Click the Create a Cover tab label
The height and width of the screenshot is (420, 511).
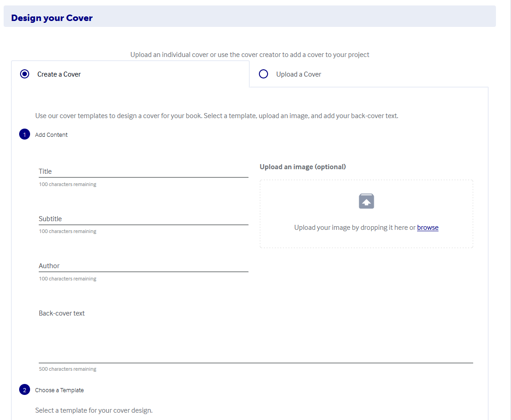[59, 74]
